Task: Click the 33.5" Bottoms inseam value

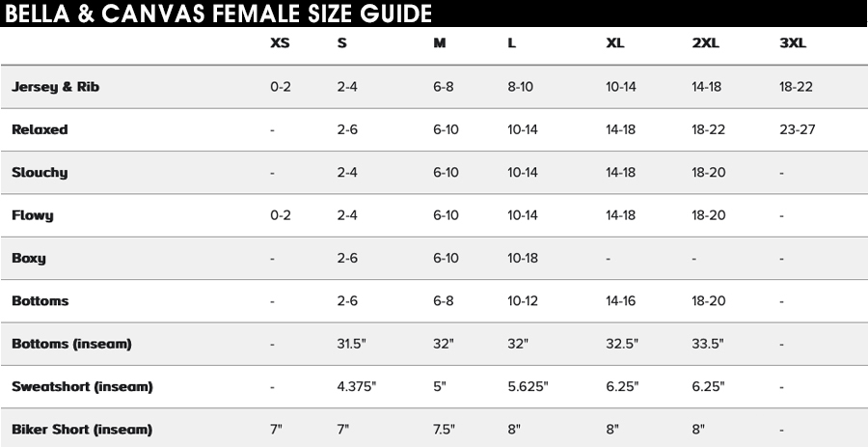Action: click(x=708, y=344)
